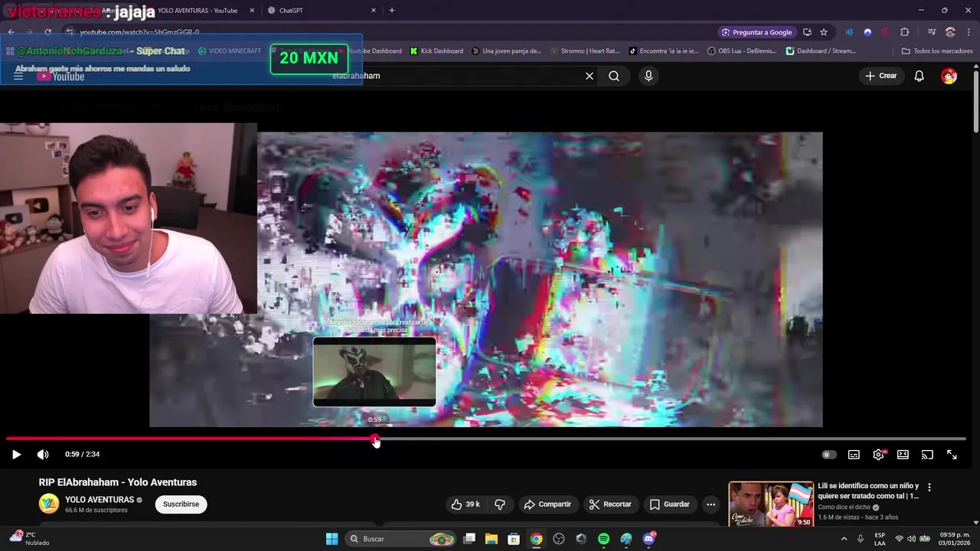The height and width of the screenshot is (551, 980).
Task: Click the red progress bar scrubber handle
Action: coord(375,439)
